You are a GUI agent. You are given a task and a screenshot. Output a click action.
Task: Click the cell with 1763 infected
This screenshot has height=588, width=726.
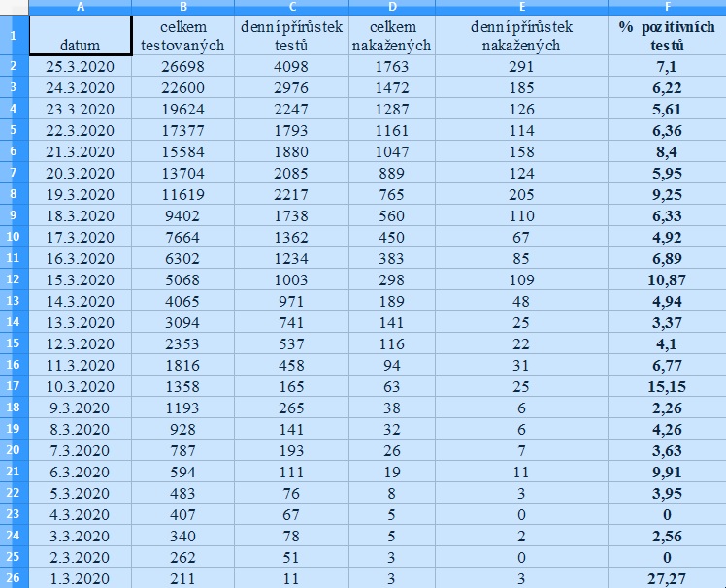point(392,66)
